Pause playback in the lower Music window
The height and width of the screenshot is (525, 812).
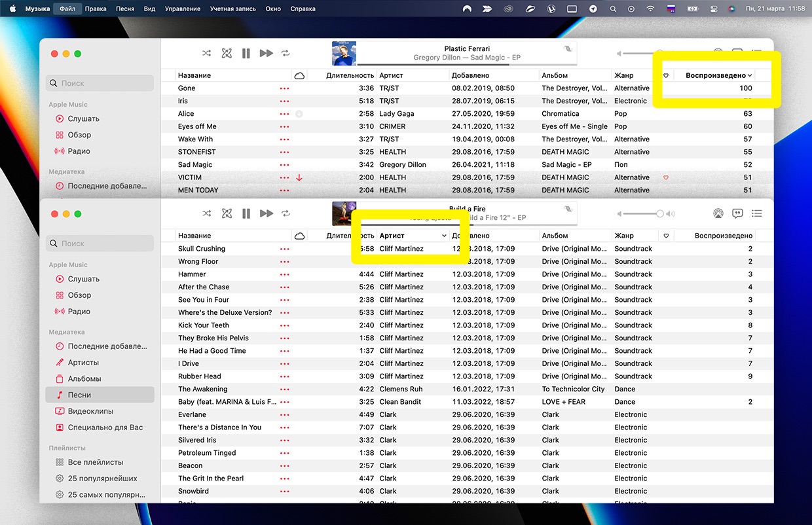(x=246, y=213)
